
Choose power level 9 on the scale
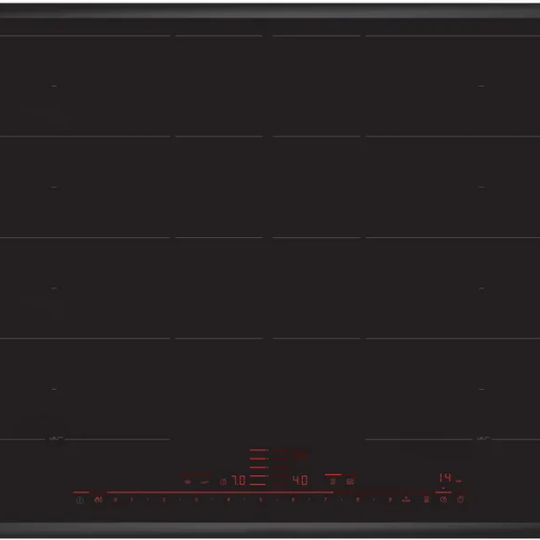tap(390, 500)
